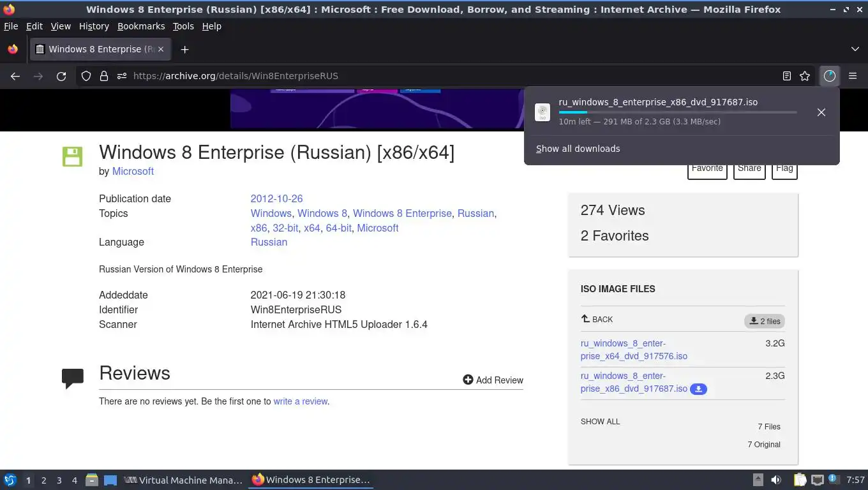Click the banner image at the page top

377,108
